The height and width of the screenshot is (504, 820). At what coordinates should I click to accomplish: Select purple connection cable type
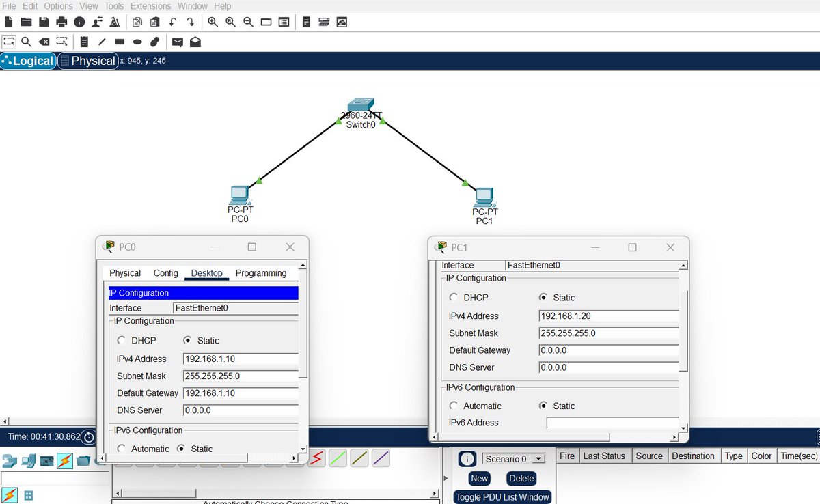[381, 458]
